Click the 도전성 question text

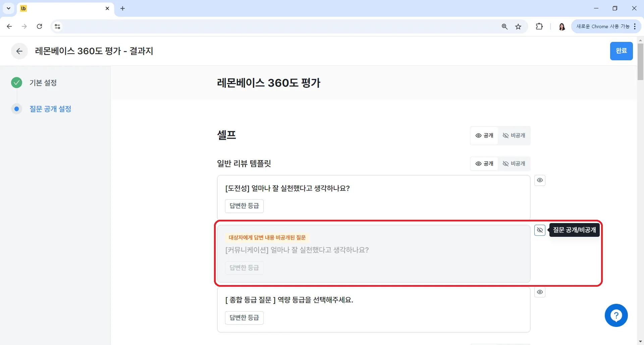click(x=287, y=188)
